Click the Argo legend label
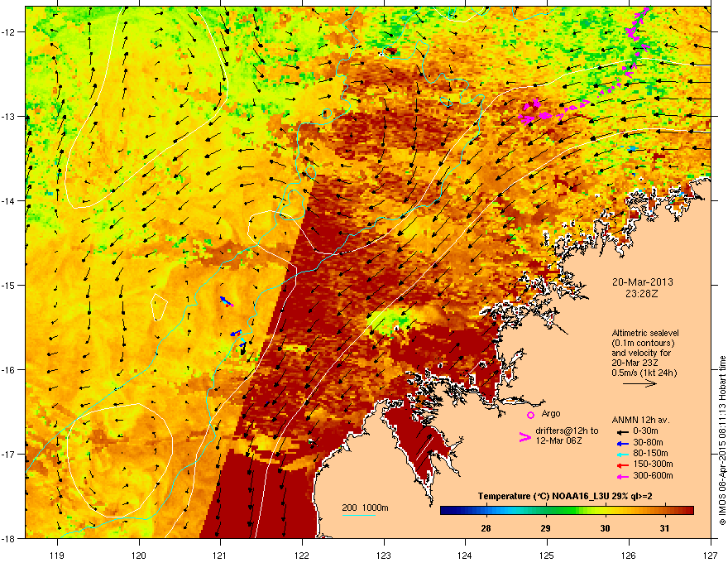Image resolution: width=728 pixels, height=563 pixels. click(551, 413)
